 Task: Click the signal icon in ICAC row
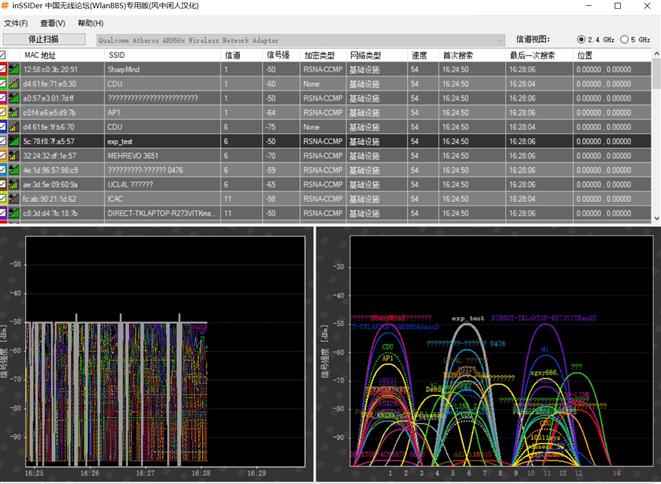click(14, 199)
